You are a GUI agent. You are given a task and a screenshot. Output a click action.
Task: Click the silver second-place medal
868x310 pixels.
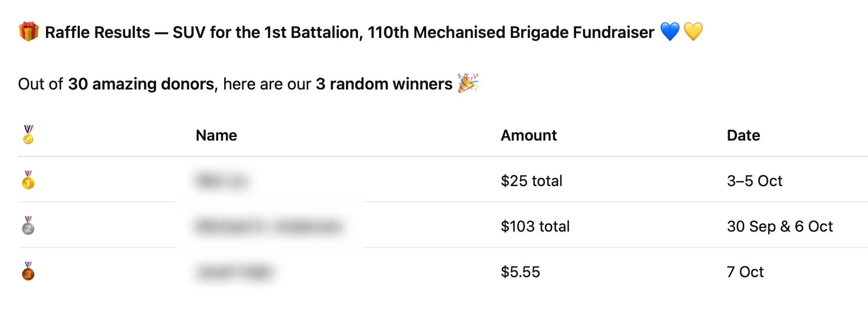pyautogui.click(x=28, y=226)
